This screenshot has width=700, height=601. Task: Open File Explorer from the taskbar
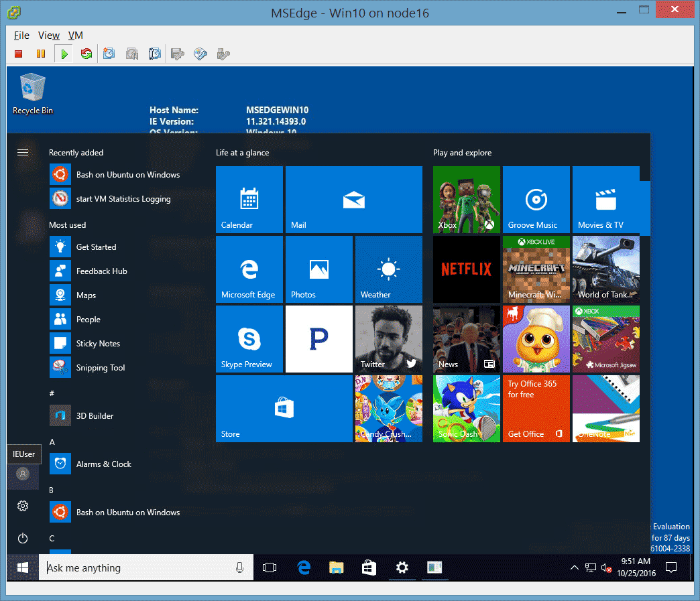(336, 567)
